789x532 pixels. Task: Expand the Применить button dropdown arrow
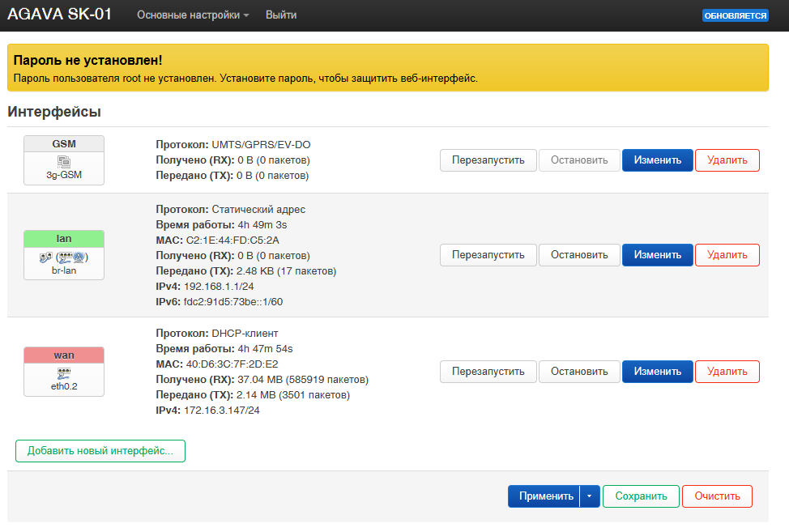tap(589, 496)
